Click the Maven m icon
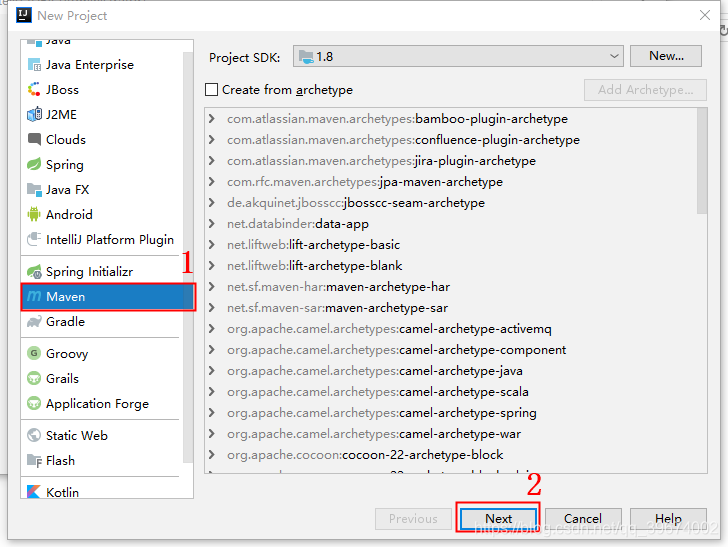The width and height of the screenshot is (728, 547). pos(34,296)
